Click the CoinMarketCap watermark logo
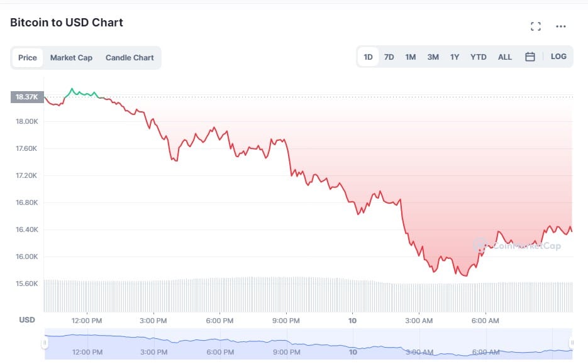588x364 pixels. tap(517, 245)
